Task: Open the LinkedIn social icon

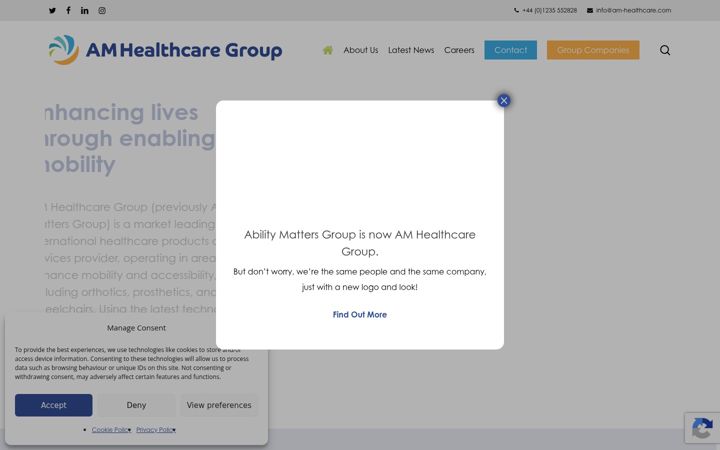Action: (x=84, y=11)
